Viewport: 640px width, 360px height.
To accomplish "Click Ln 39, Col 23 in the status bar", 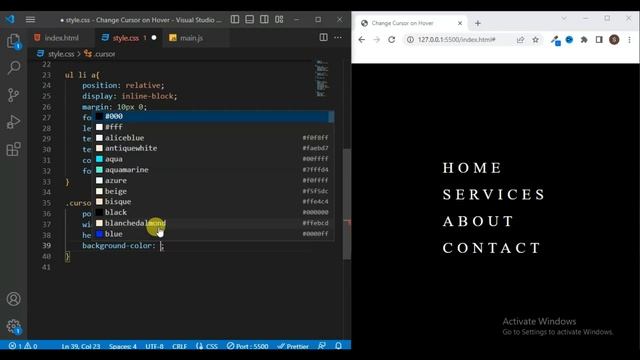I will click(x=81, y=346).
